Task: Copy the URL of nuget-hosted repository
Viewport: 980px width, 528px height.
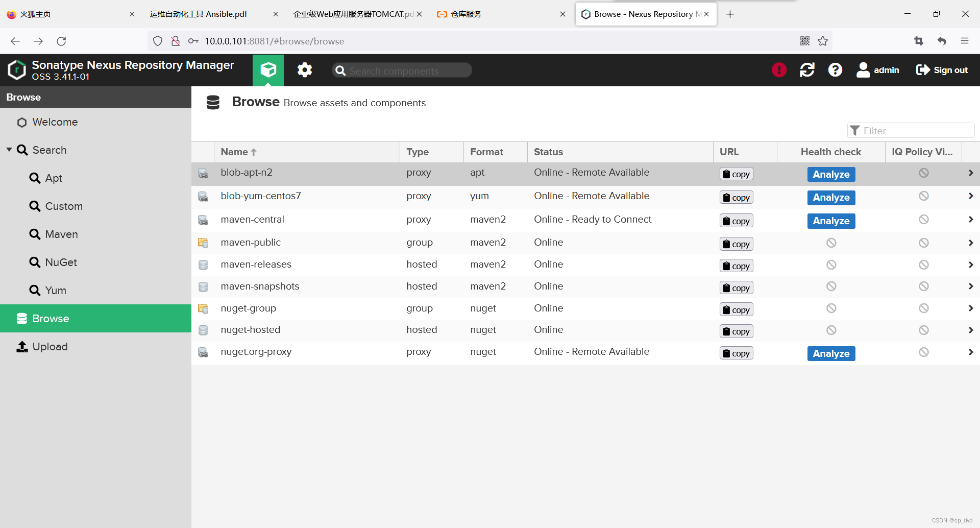Action: click(736, 331)
